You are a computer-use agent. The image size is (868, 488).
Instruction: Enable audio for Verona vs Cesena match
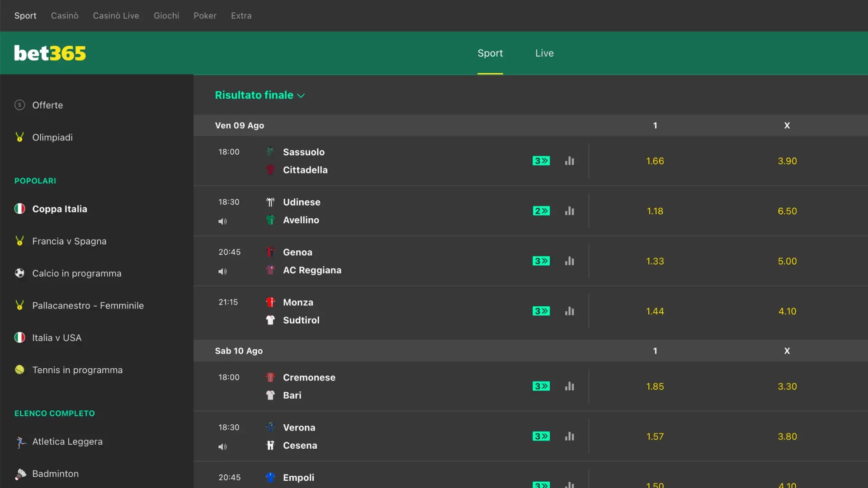click(222, 446)
